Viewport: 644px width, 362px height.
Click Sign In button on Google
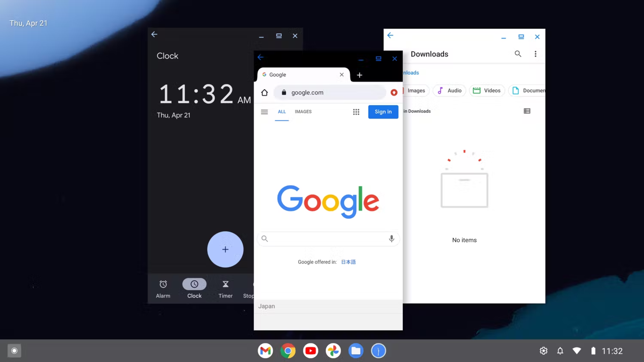pos(383,111)
